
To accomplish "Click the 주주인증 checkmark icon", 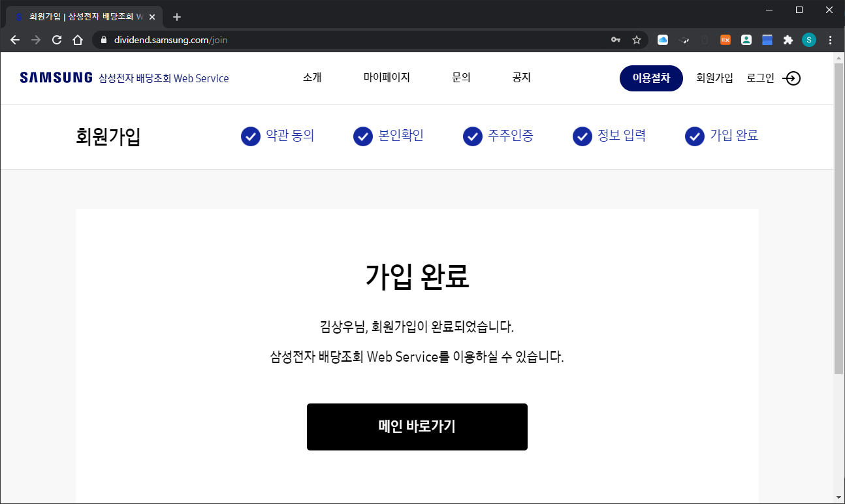I will pyautogui.click(x=473, y=136).
